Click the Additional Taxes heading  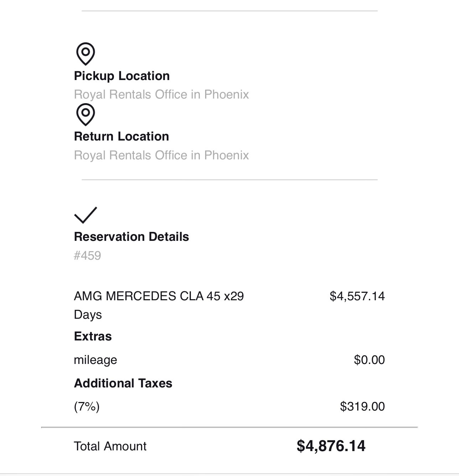point(123,384)
